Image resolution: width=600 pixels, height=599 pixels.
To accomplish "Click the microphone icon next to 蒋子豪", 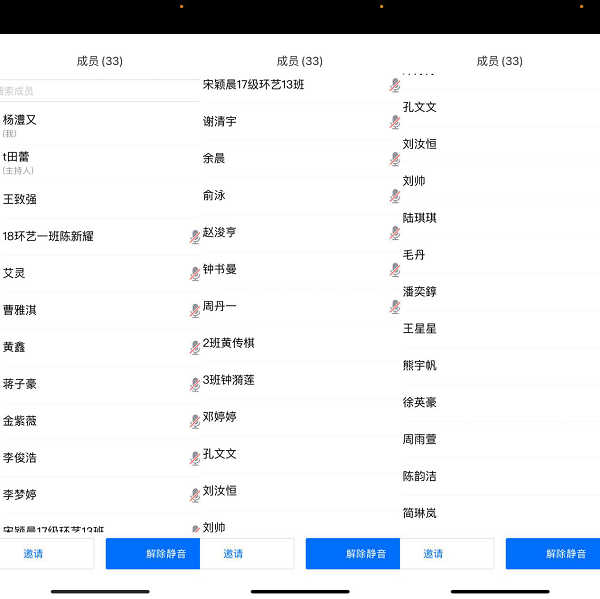I will point(195,384).
